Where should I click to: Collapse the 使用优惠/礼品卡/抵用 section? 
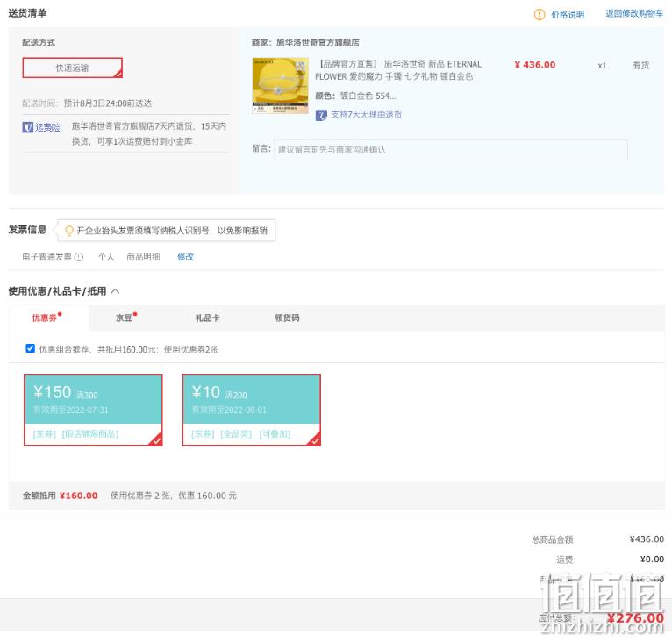point(115,291)
